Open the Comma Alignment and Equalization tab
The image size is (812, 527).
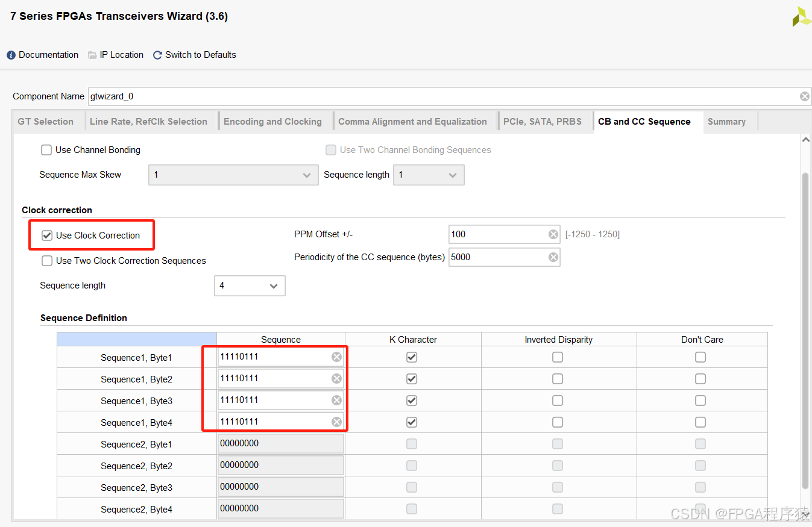413,122
